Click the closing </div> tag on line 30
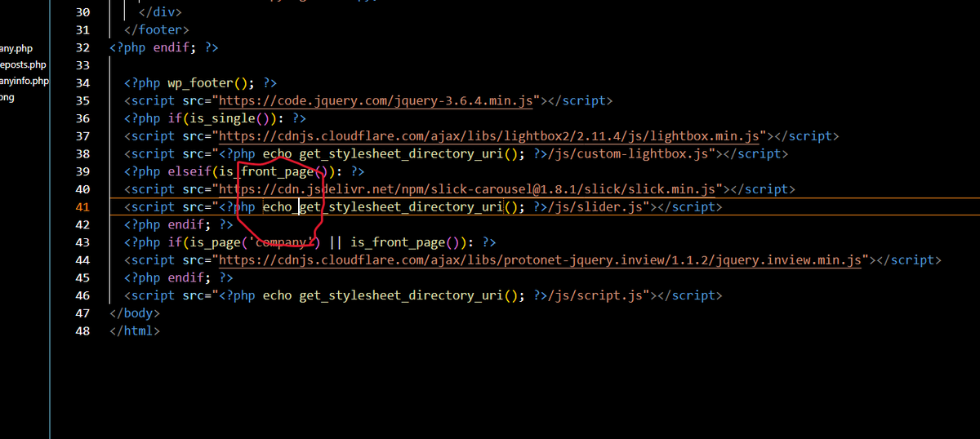The width and height of the screenshot is (980, 439). (x=160, y=13)
